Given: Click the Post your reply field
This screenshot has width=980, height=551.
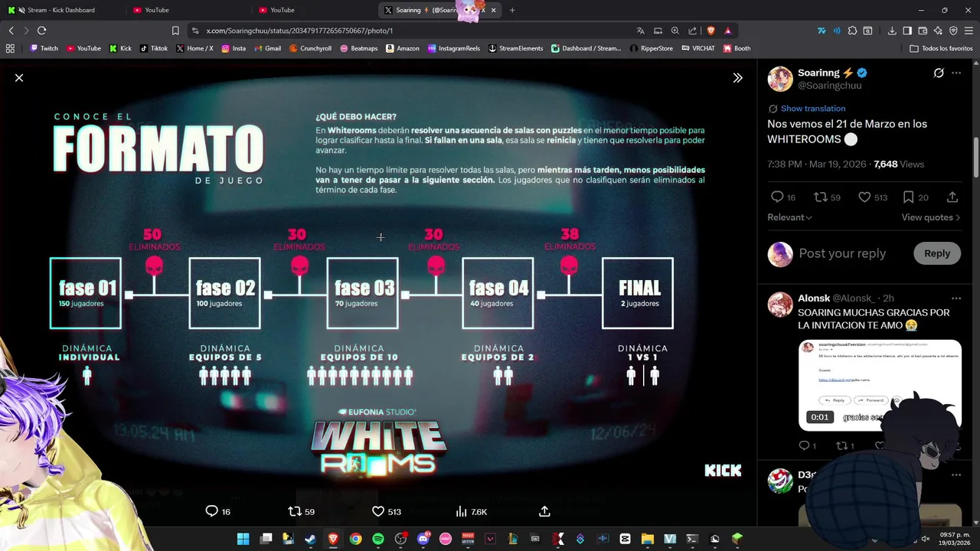Looking at the screenshot, I should tap(842, 253).
